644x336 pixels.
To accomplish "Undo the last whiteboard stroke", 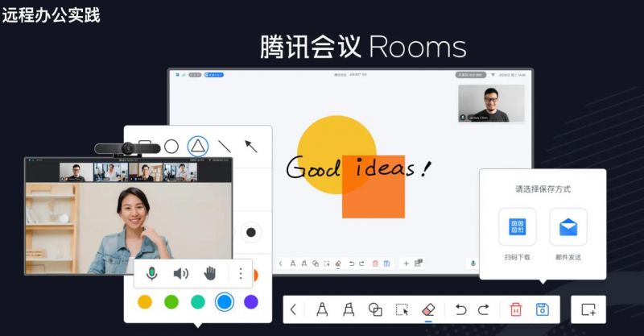I will pos(460,309).
